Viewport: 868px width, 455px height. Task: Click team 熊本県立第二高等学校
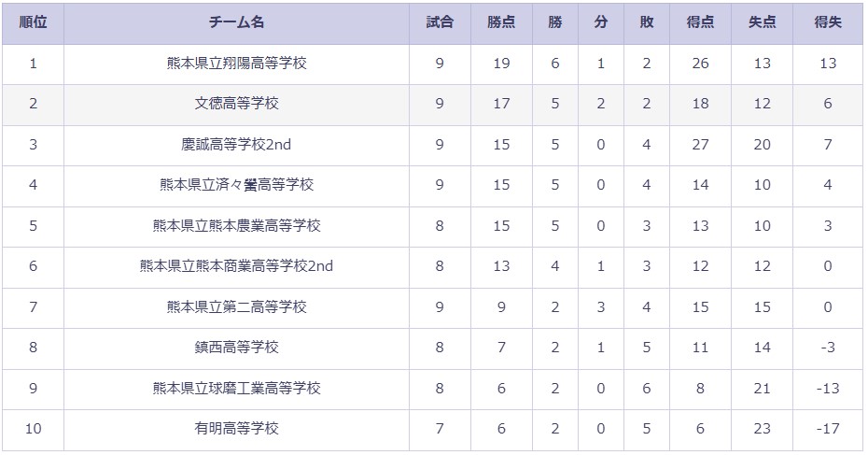[x=236, y=307]
